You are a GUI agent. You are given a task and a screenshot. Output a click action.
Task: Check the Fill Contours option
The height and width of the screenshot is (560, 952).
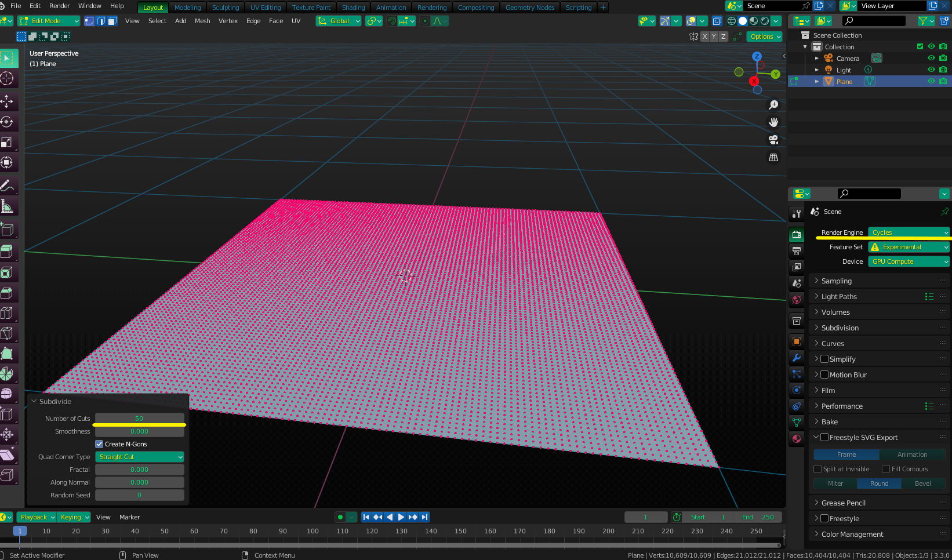coord(886,469)
